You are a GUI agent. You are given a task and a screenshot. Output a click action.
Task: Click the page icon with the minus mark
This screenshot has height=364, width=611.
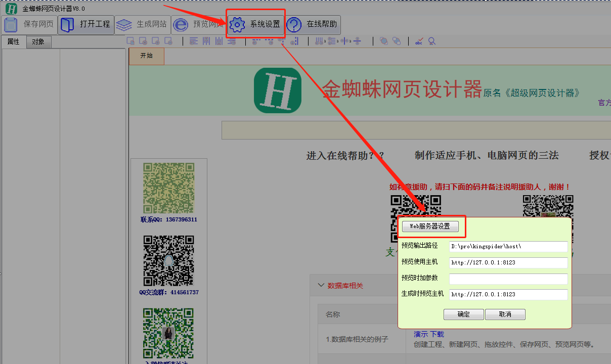pyautogui.click(x=168, y=41)
